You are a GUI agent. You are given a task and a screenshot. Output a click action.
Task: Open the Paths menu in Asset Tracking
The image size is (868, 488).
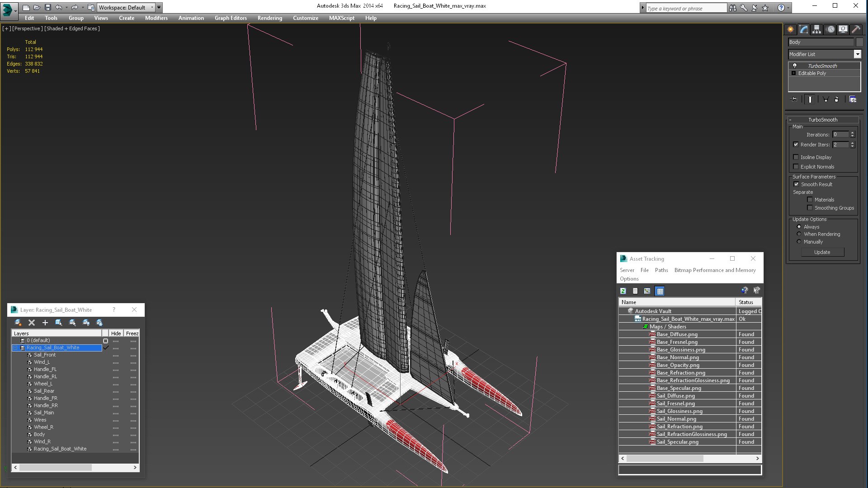(661, 270)
